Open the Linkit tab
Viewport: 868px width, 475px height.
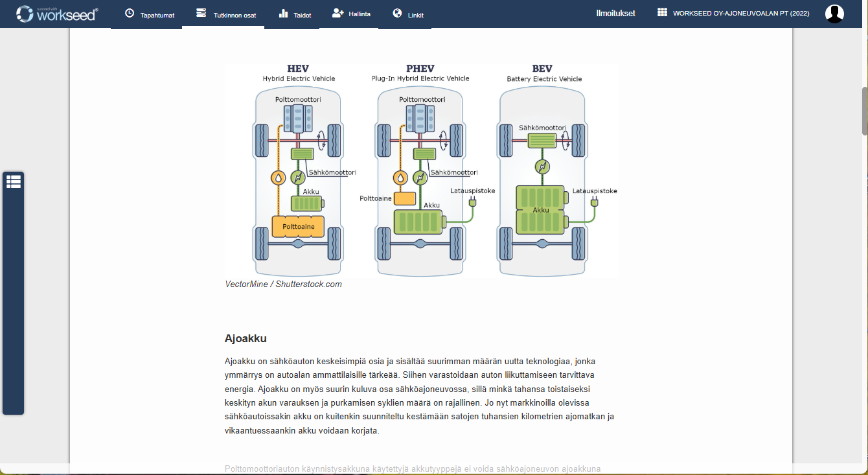(x=407, y=14)
